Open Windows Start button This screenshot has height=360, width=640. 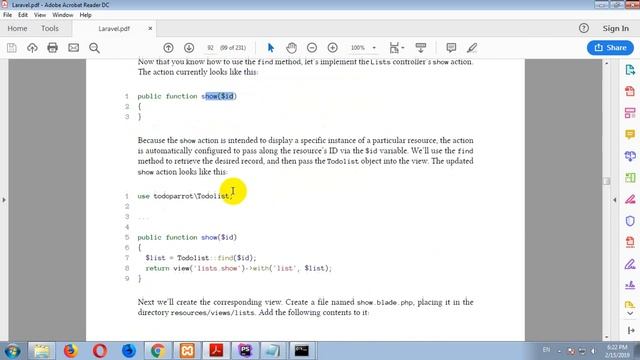(x=12, y=351)
